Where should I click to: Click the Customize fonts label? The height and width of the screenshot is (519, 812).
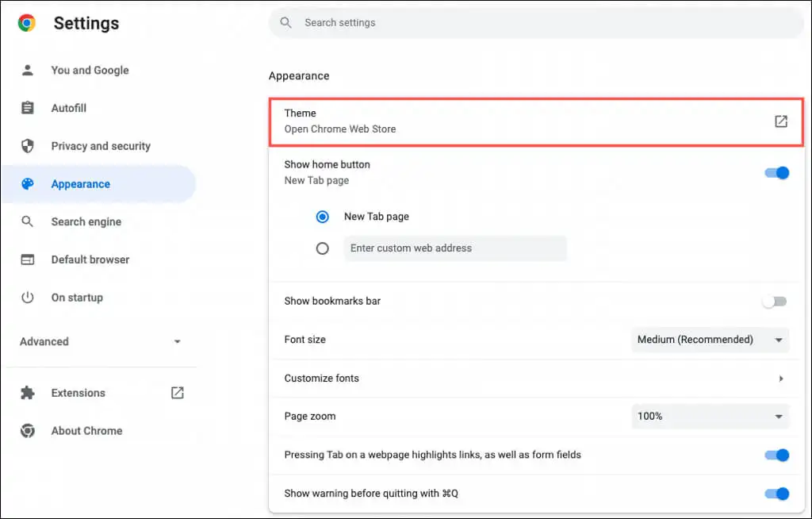[x=322, y=379]
